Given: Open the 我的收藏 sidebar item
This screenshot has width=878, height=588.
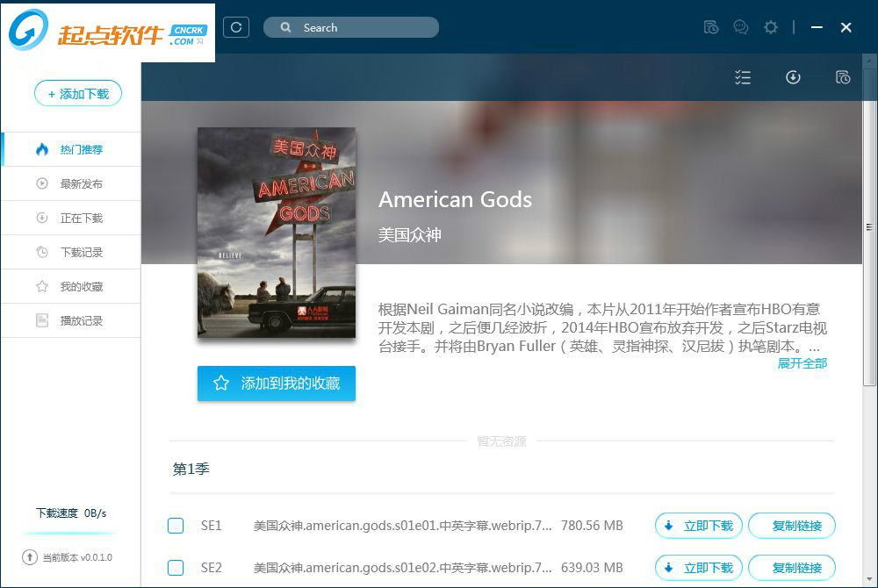Looking at the screenshot, I should [x=70, y=286].
